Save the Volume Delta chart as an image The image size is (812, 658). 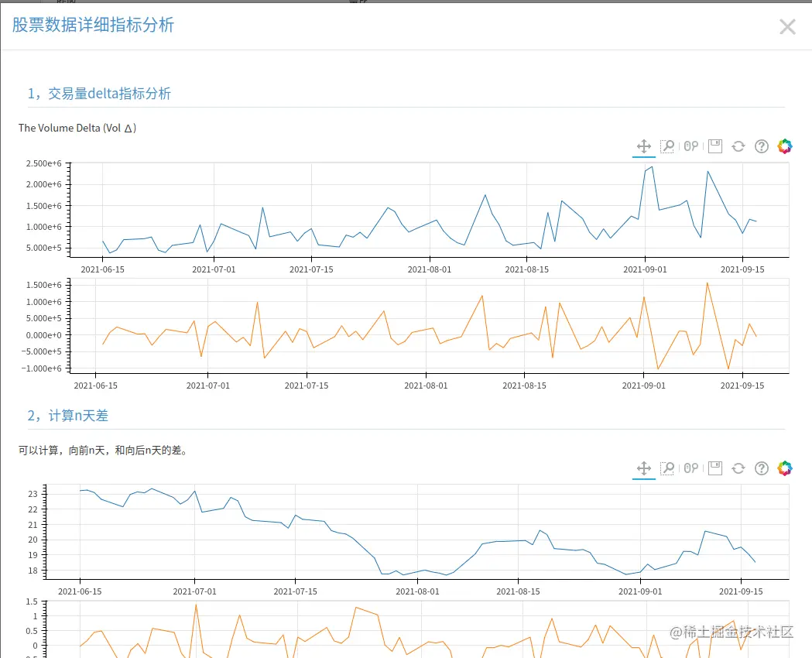pos(715,146)
